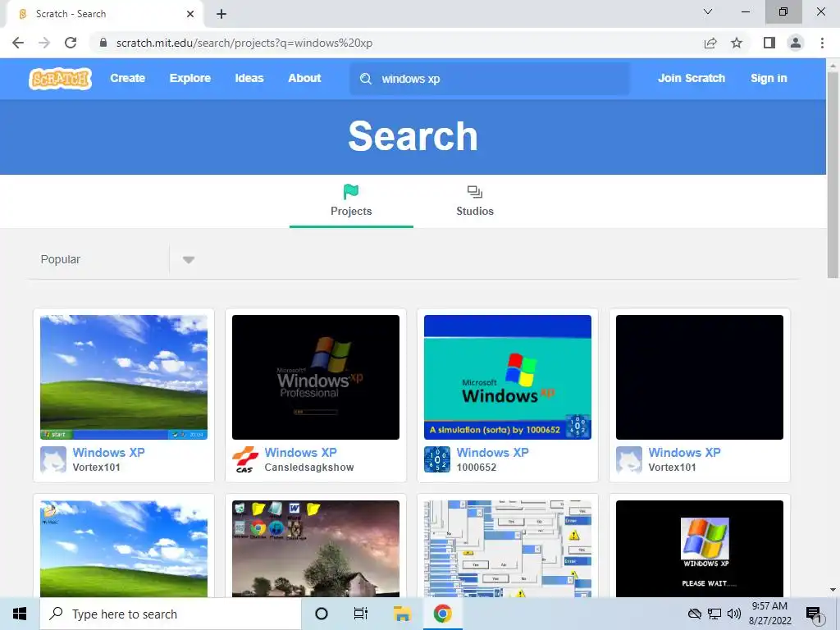Click the 1000652 user avatar
The image size is (840, 630).
436,459
